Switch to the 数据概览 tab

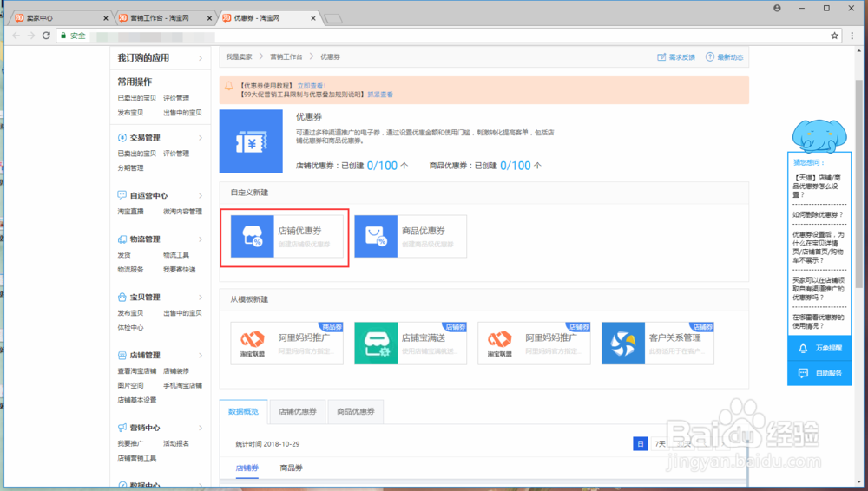(244, 411)
